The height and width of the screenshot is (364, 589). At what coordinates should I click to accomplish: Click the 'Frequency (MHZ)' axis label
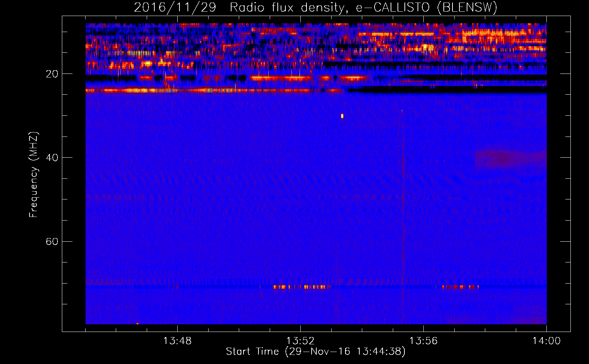33,175
